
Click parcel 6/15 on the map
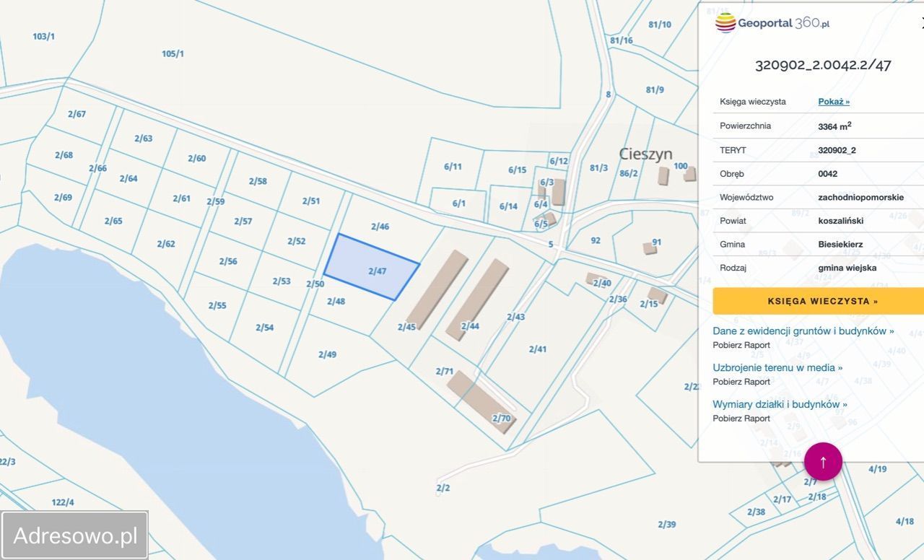(517, 170)
